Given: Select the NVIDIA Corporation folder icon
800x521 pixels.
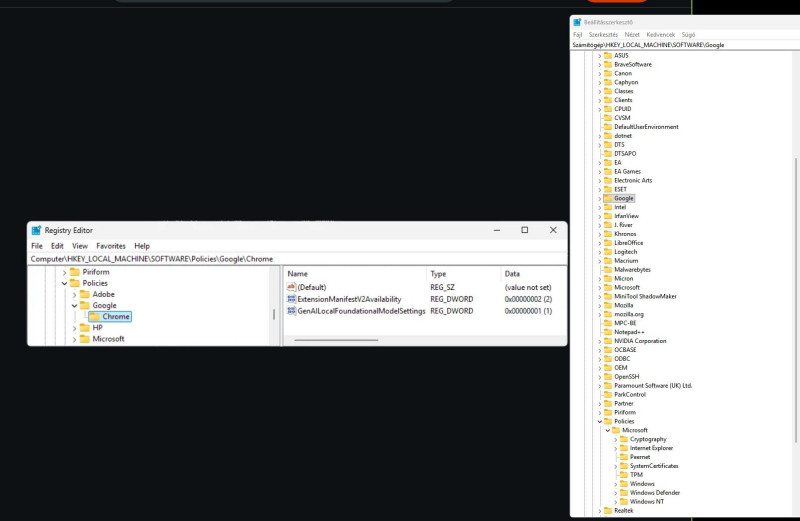Looking at the screenshot, I should pyautogui.click(x=608, y=341).
